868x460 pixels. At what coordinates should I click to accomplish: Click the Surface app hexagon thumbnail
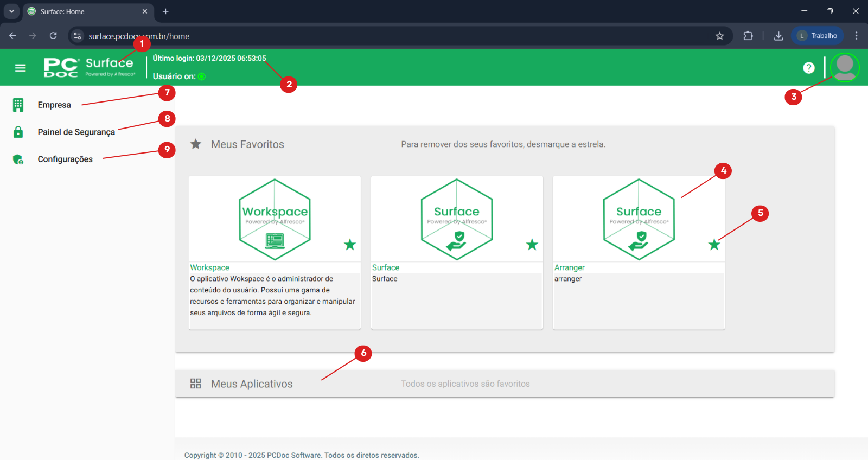(x=457, y=220)
